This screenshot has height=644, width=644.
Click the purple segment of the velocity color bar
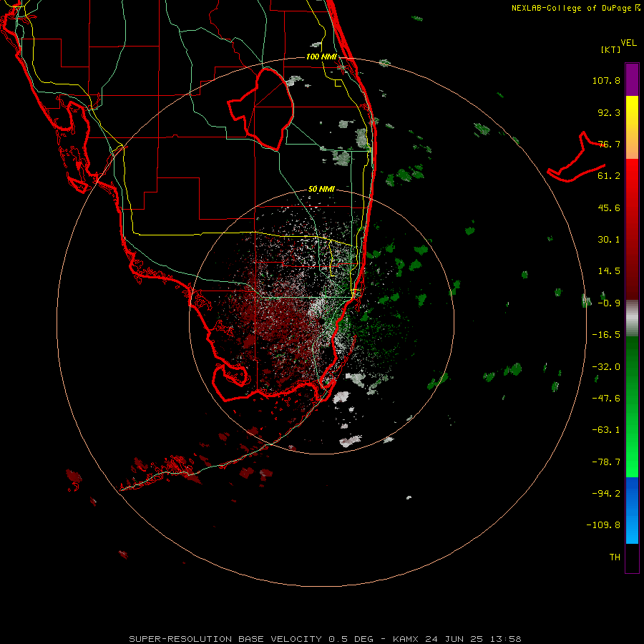[x=632, y=79]
